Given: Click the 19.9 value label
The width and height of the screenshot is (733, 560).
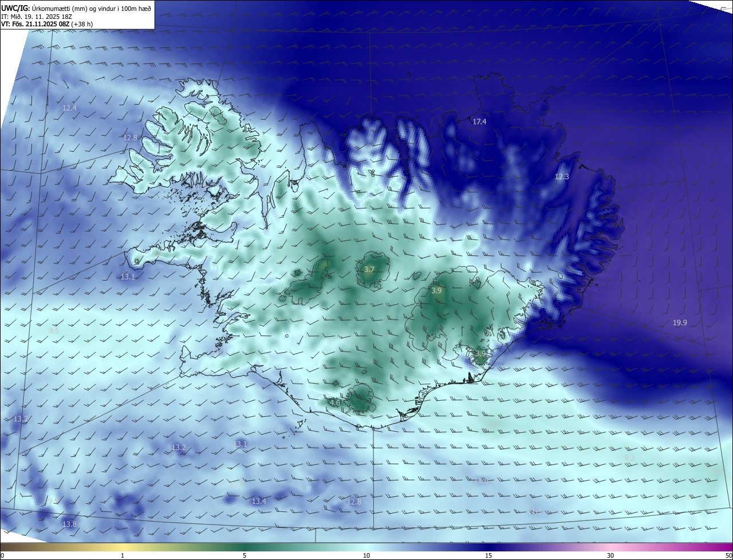Looking at the screenshot, I should coord(680,323).
